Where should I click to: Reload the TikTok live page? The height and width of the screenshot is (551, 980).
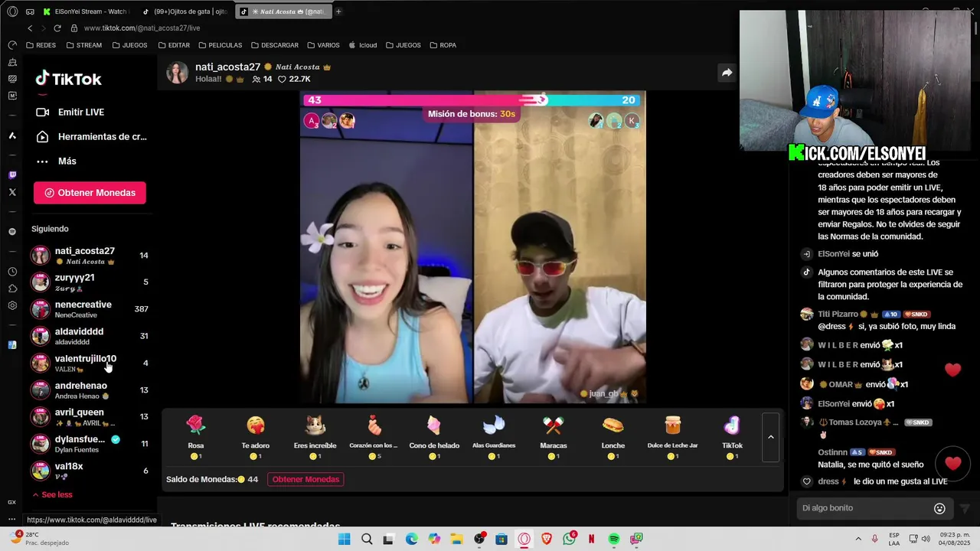click(57, 28)
